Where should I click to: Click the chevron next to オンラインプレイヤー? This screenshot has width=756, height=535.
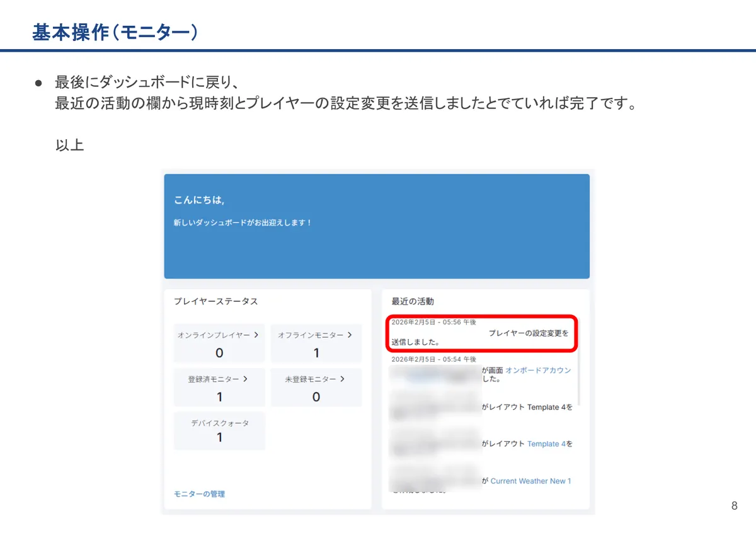pos(256,335)
